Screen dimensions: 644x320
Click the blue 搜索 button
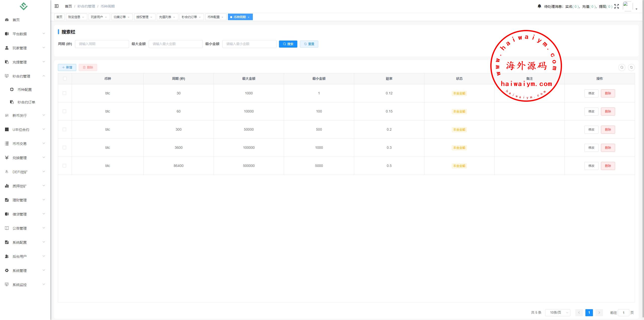click(288, 44)
